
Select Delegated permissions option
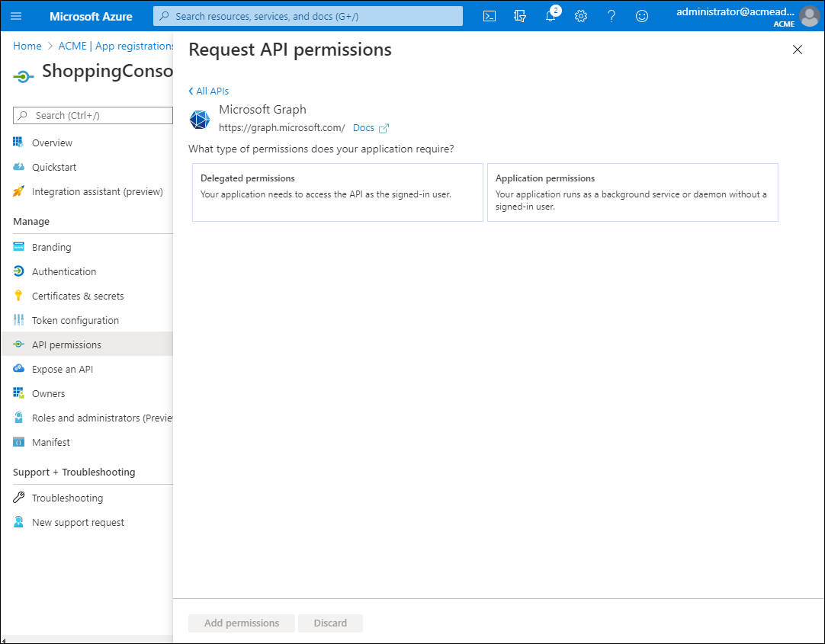[x=337, y=192]
